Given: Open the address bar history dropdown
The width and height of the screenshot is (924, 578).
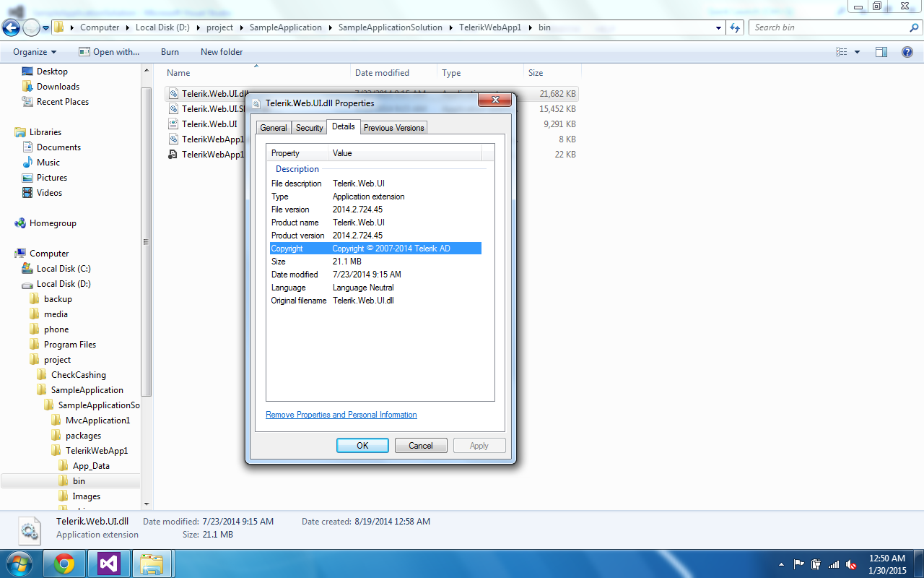Looking at the screenshot, I should pos(719,27).
